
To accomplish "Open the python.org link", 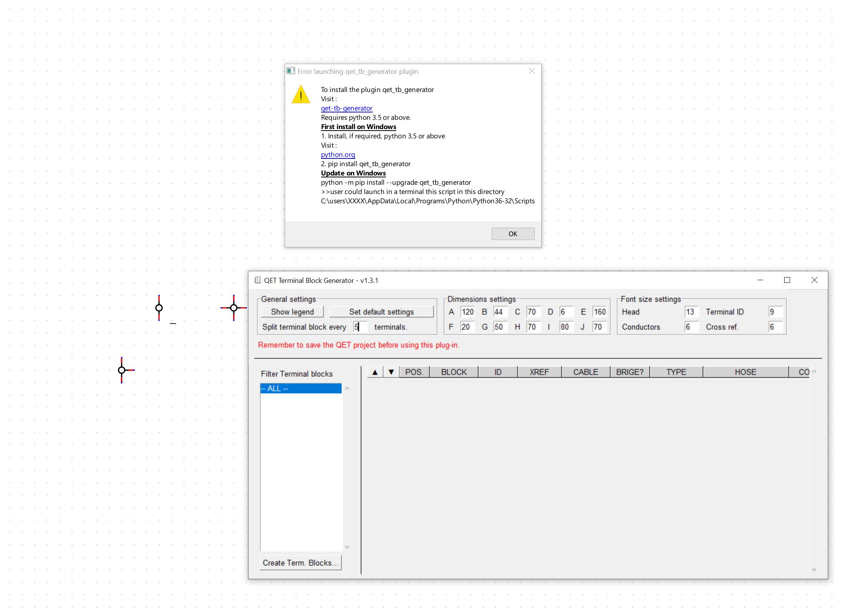I will point(338,155).
